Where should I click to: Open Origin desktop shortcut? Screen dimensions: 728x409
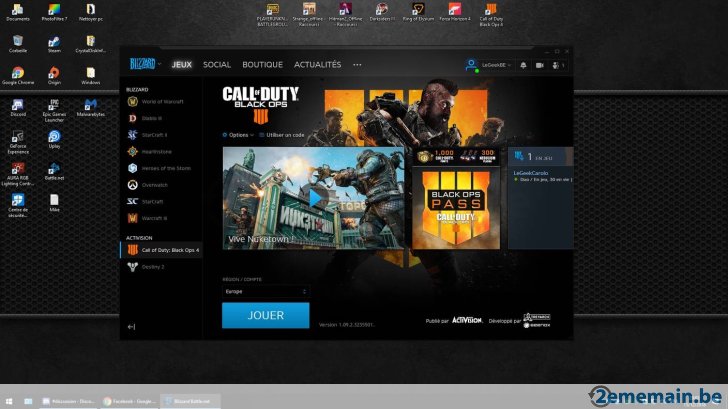54,76
